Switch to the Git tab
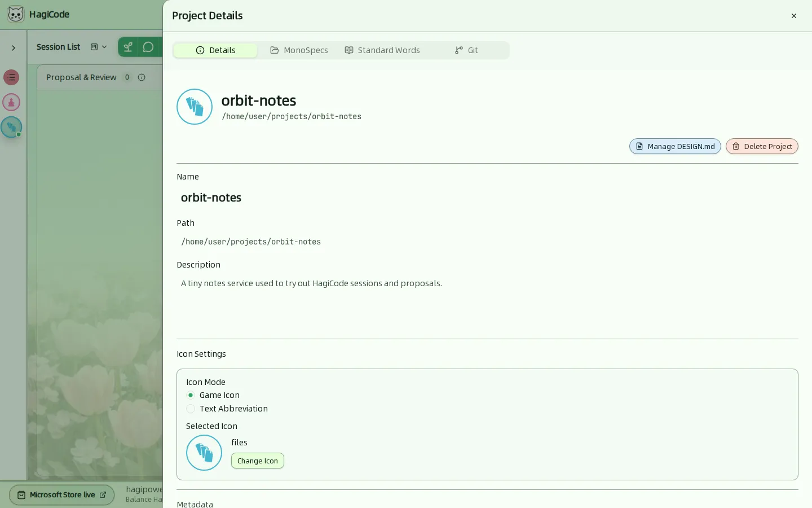The height and width of the screenshot is (508, 812). pos(466,50)
